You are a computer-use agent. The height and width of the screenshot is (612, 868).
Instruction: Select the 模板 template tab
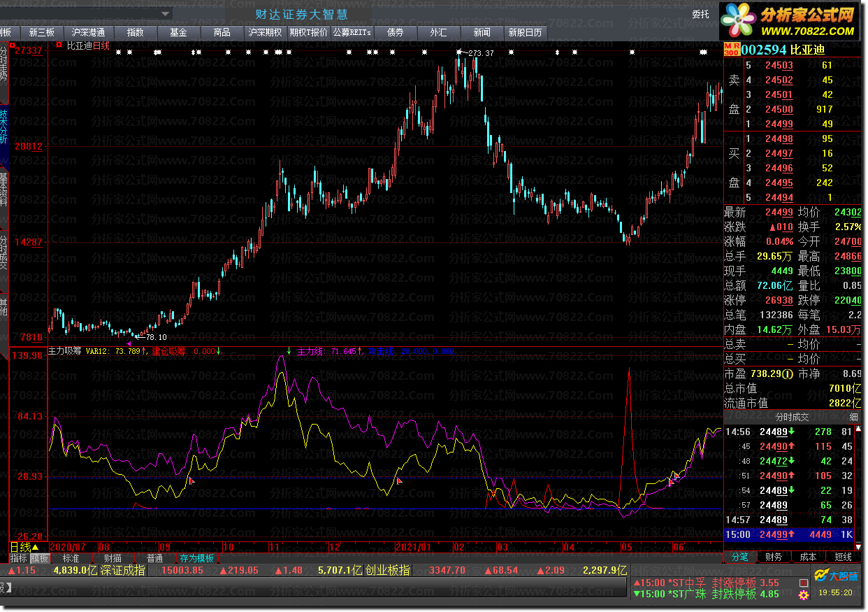coord(39,559)
